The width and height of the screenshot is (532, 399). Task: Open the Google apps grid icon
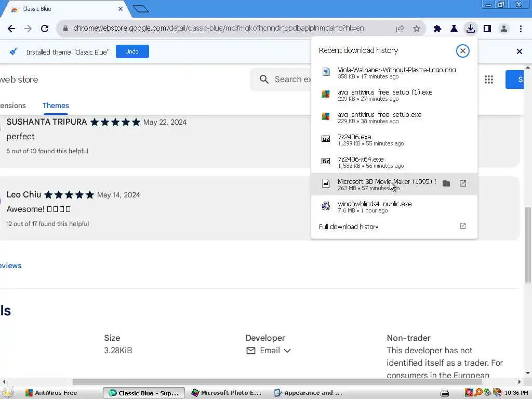tap(488, 79)
